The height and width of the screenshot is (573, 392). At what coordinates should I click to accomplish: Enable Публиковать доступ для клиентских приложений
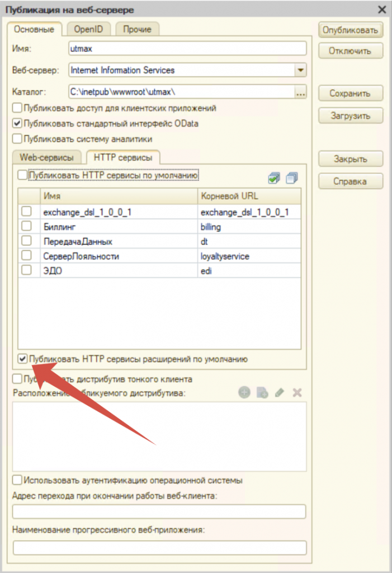coord(17,108)
